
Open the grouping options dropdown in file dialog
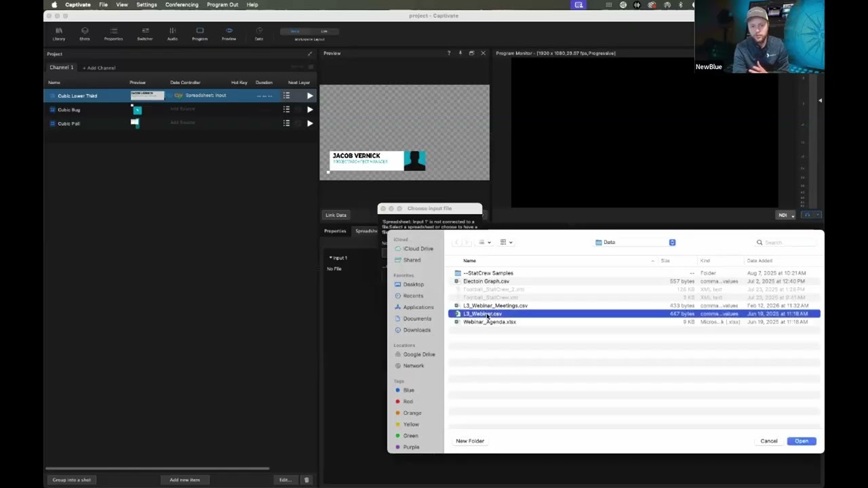(x=506, y=242)
